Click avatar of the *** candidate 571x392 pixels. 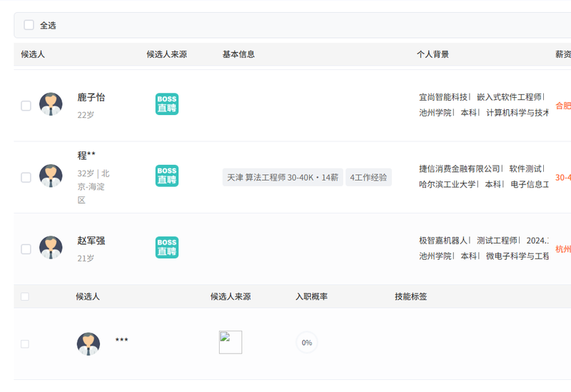click(x=89, y=343)
